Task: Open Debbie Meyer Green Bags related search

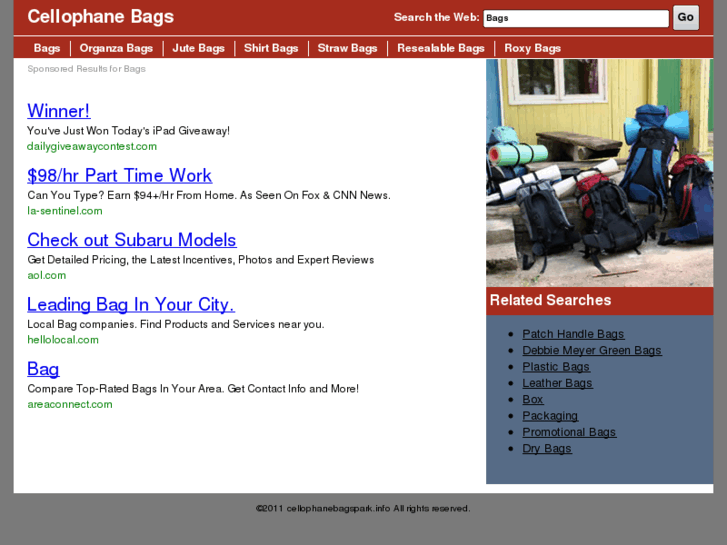Action: (592, 350)
